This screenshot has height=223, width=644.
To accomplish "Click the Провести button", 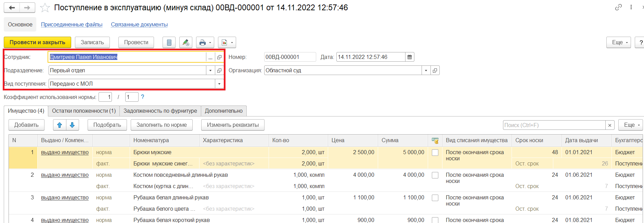I will 136,42.
